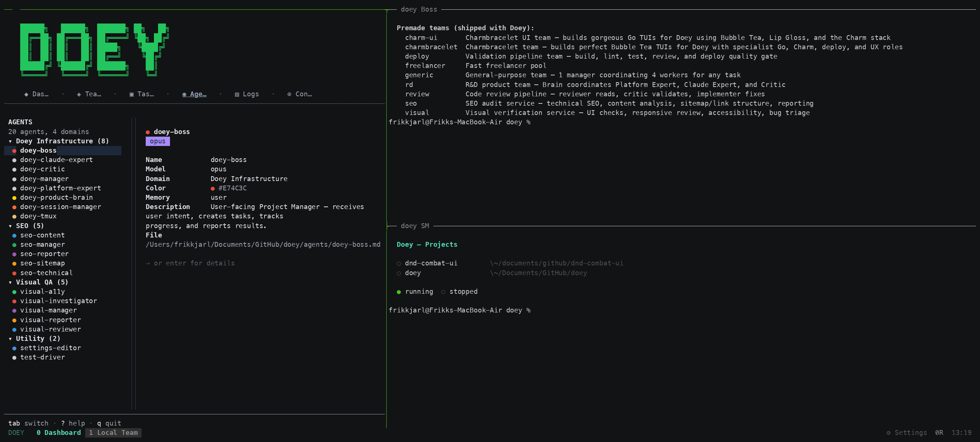Screen dimensions: 980x442
Task: Click the '? help' shortcut hint
Action: click(x=73, y=423)
